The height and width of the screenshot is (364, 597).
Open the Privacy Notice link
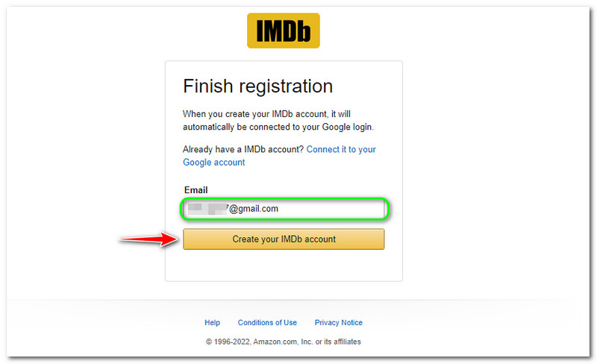coord(339,323)
